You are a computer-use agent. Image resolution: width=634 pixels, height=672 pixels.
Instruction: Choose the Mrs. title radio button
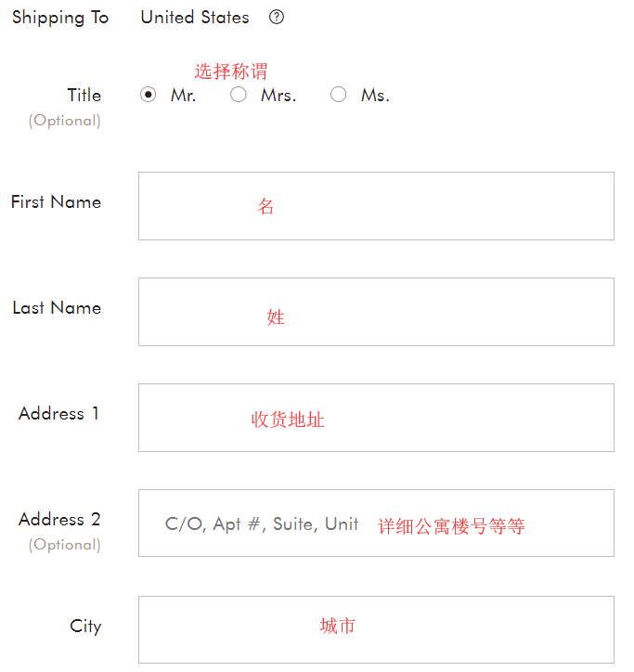pyautogui.click(x=239, y=95)
